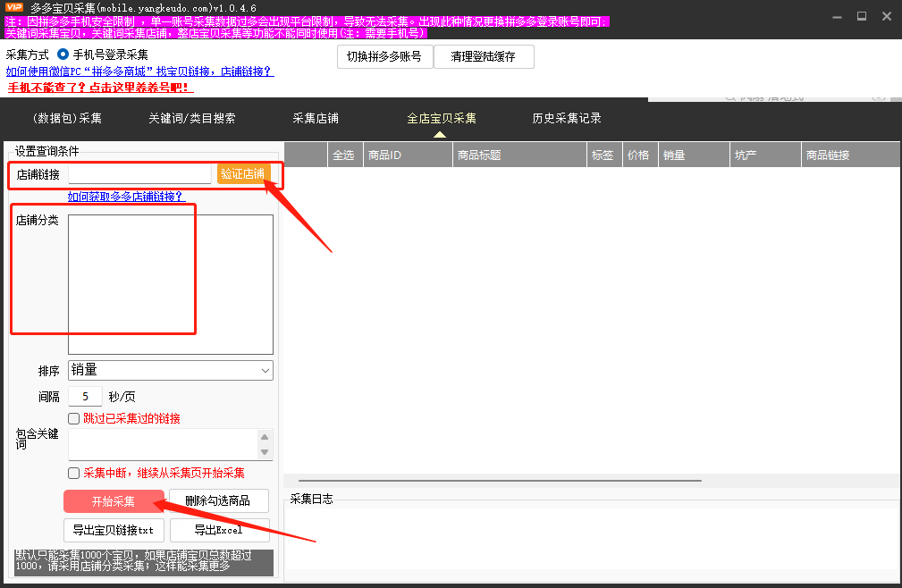View 历史采集记录 tab
The width and height of the screenshot is (902, 588).
coord(567,119)
